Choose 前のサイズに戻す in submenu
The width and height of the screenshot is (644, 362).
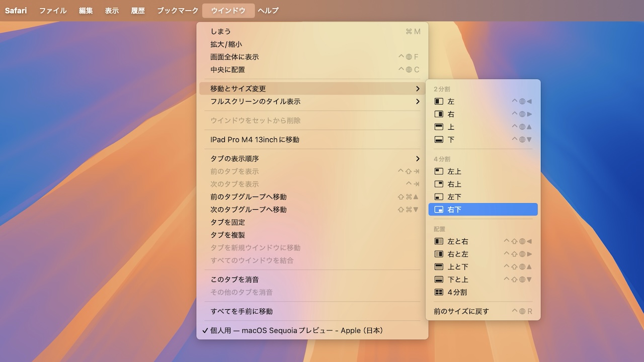click(483, 312)
